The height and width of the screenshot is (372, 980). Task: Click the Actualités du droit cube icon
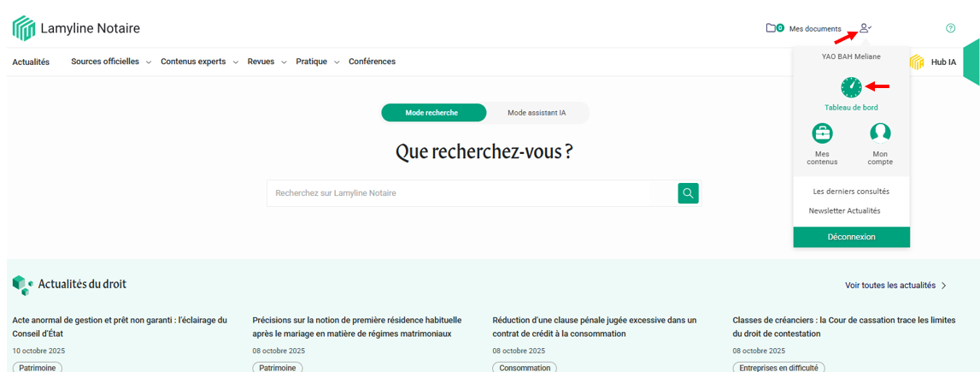tap(22, 285)
